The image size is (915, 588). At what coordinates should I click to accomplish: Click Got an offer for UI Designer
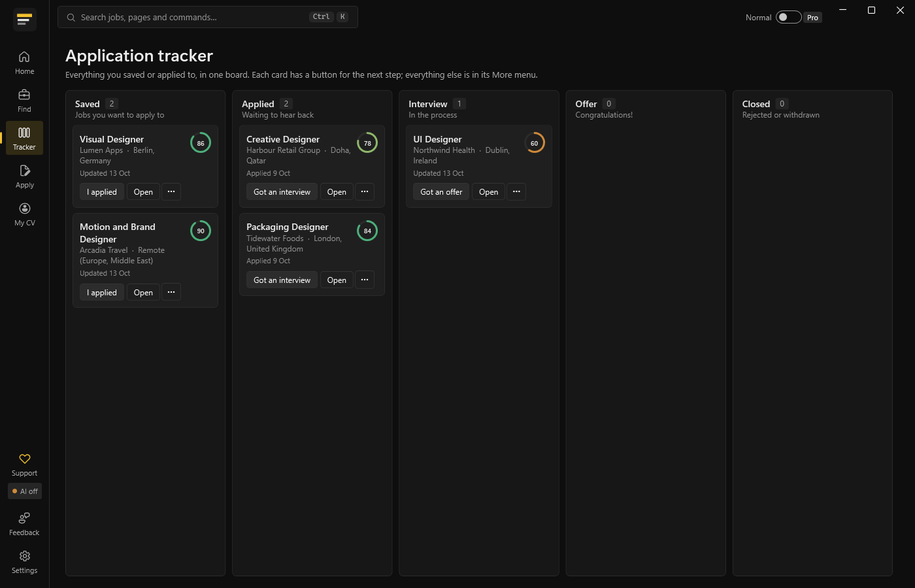click(441, 191)
